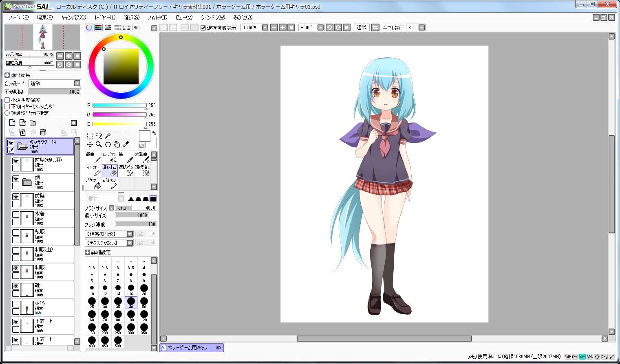Select the Eraser (消しゴム) tool

pyautogui.click(x=109, y=171)
